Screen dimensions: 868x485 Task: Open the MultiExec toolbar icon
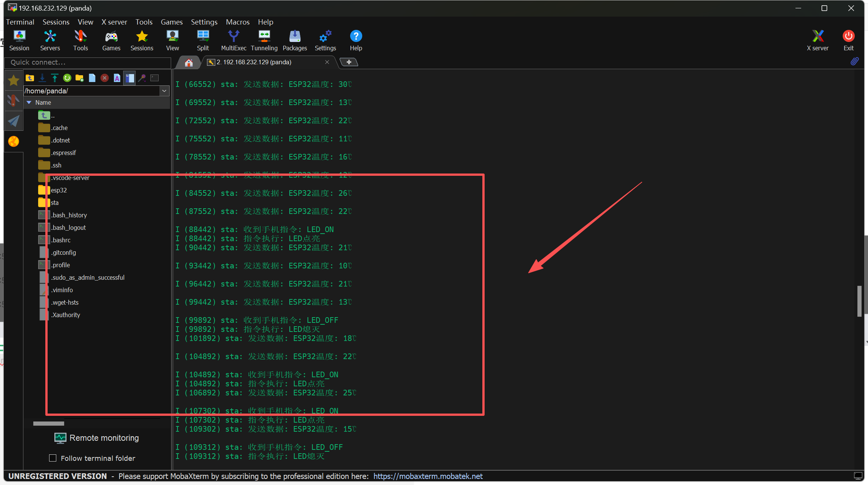click(233, 40)
